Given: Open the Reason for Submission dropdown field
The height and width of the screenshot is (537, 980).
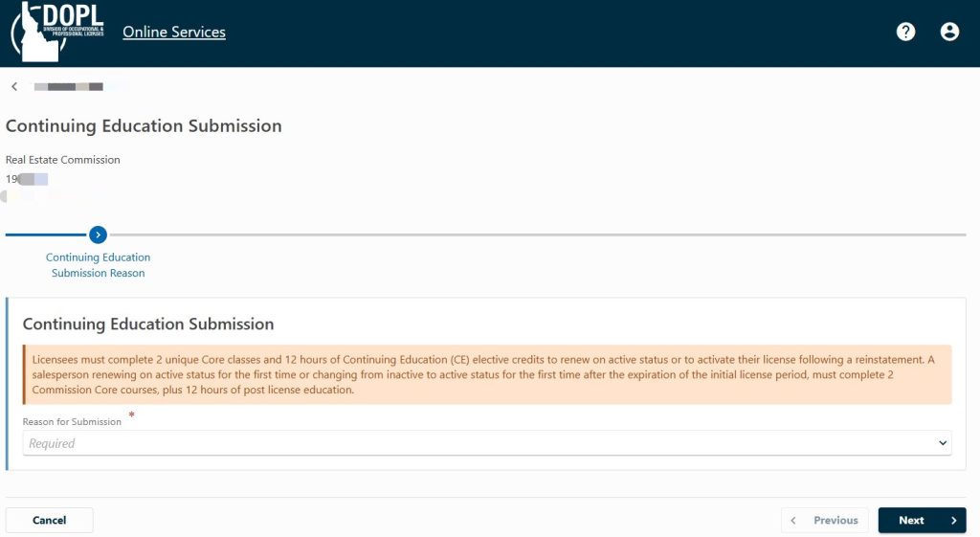Looking at the screenshot, I should (487, 443).
